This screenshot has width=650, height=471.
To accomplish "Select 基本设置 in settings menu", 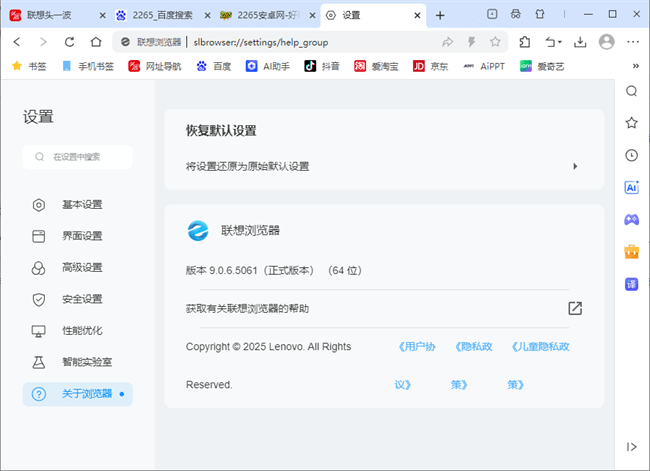I will [82, 205].
